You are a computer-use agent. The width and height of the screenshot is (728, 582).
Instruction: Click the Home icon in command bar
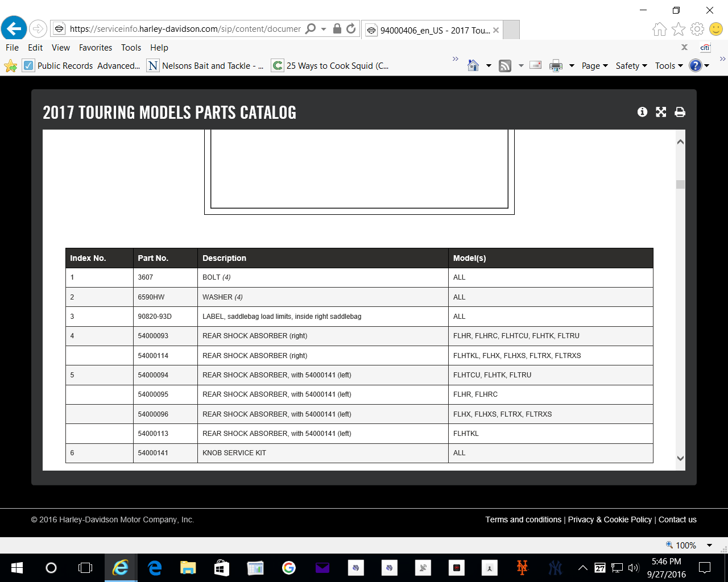pyautogui.click(x=473, y=66)
